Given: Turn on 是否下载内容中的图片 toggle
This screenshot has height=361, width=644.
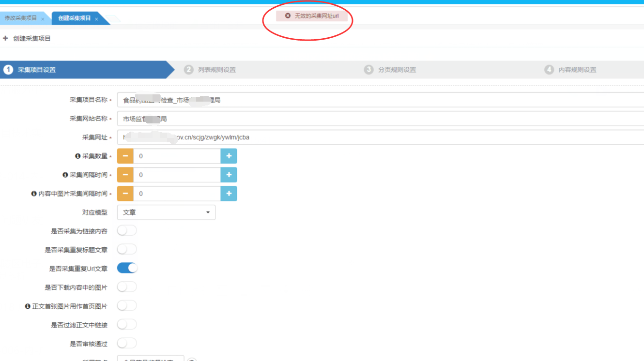Looking at the screenshot, I should click(127, 287).
